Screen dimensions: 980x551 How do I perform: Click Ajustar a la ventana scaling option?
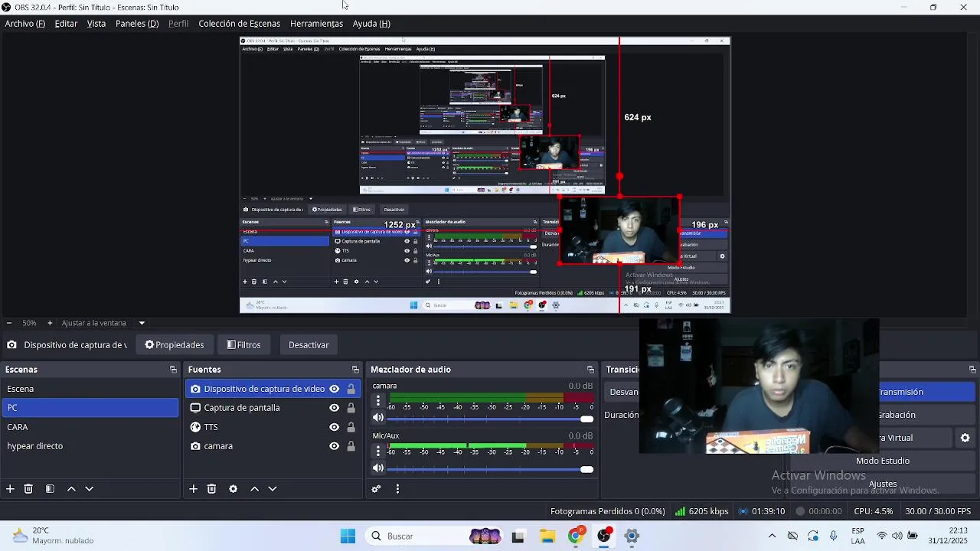94,323
